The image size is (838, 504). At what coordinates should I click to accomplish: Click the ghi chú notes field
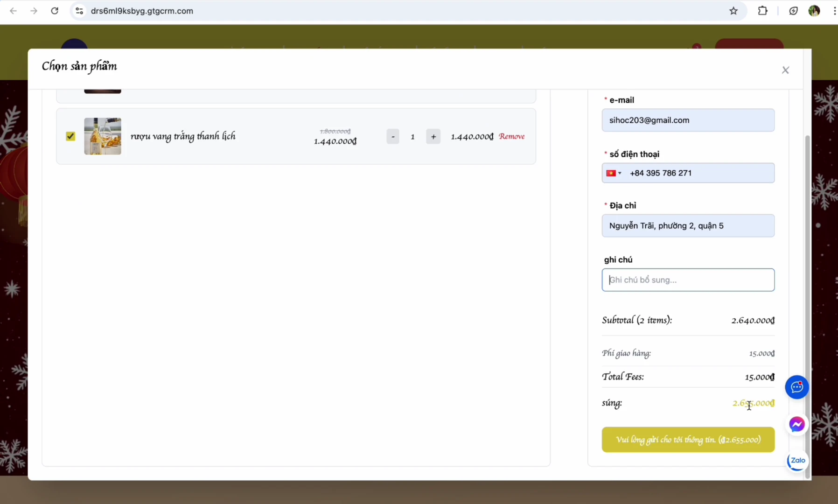point(688,280)
